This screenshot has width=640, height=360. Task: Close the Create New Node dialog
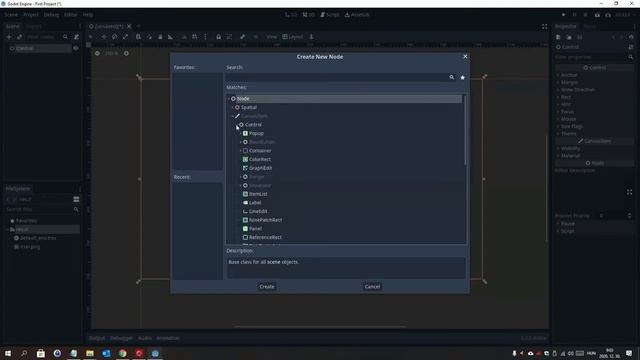pos(465,56)
